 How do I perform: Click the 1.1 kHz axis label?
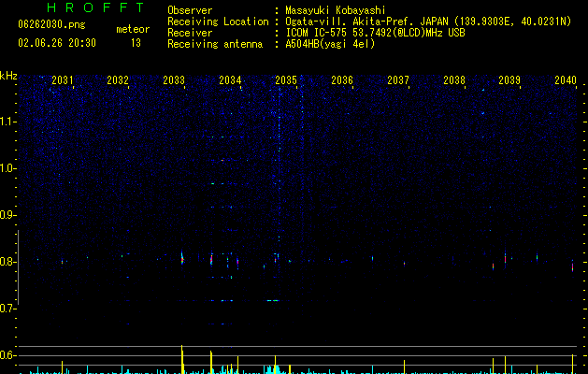[x=7, y=122]
